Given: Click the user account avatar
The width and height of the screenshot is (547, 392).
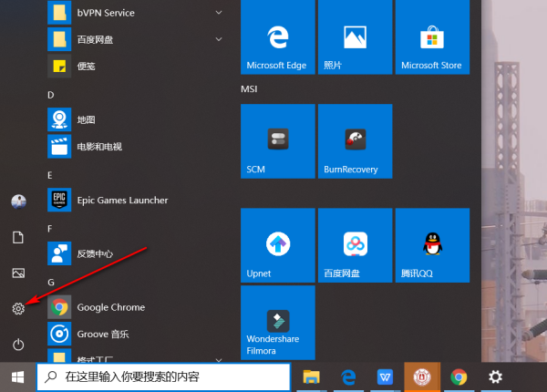Looking at the screenshot, I should (18, 201).
